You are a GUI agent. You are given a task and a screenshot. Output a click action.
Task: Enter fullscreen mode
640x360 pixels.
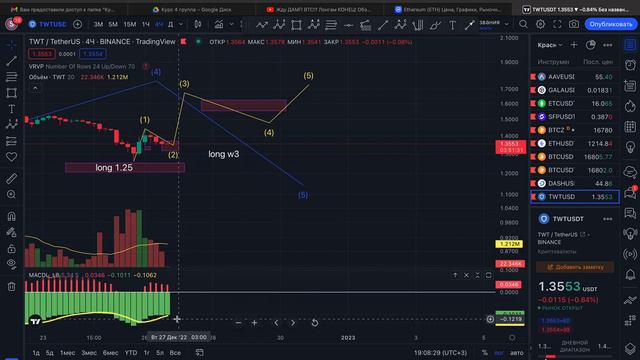tap(557, 24)
